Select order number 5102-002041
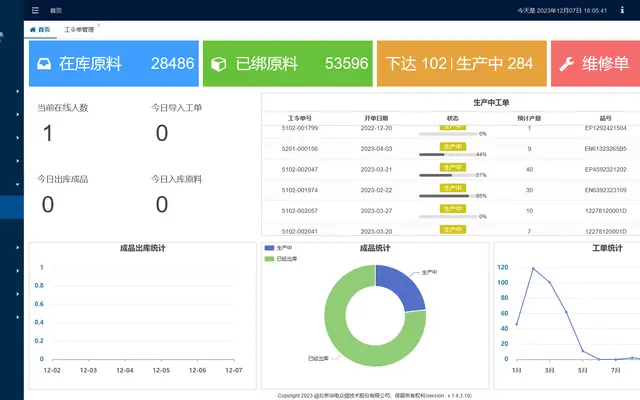This screenshot has height=400, width=640. click(x=300, y=231)
